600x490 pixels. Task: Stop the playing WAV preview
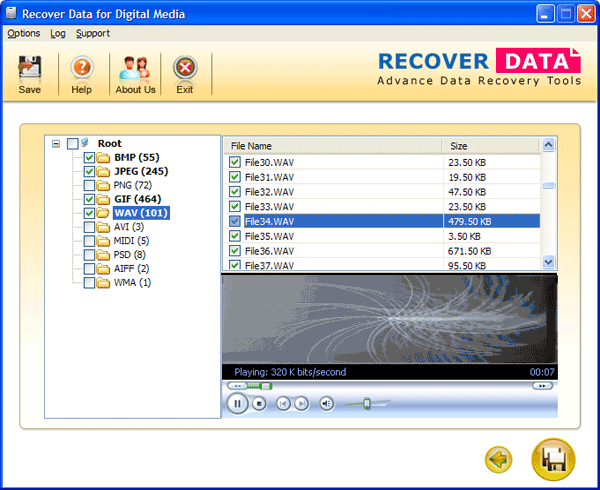[x=259, y=403]
